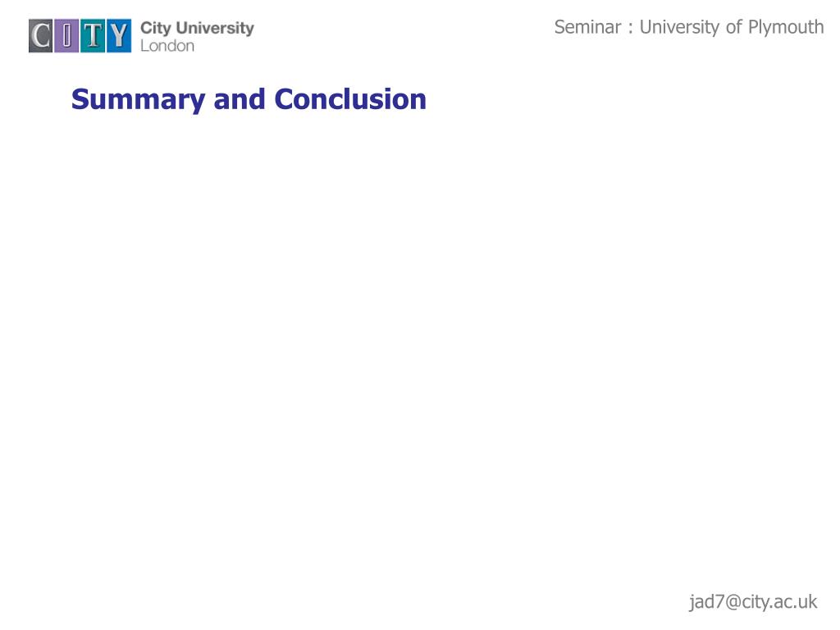Click 'University' in the top-right header text
This screenshot has height=630, width=840.
[x=679, y=27]
